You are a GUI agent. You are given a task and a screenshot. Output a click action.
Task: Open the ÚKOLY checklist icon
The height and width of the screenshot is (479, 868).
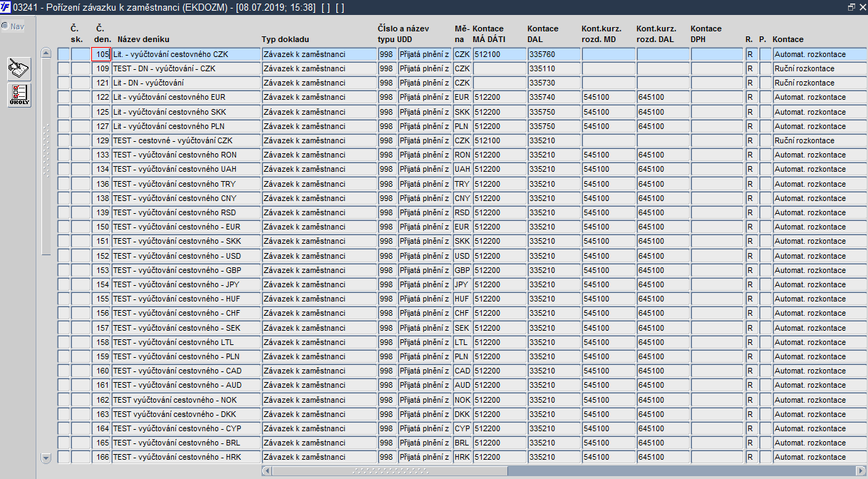19,96
